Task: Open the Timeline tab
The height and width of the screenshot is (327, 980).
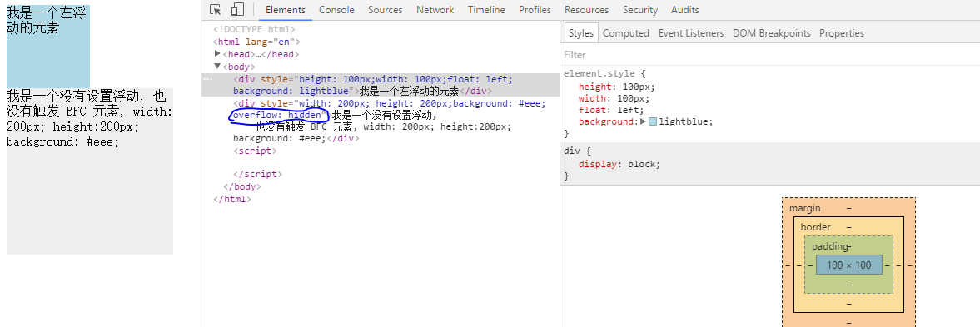Action: coord(486,10)
